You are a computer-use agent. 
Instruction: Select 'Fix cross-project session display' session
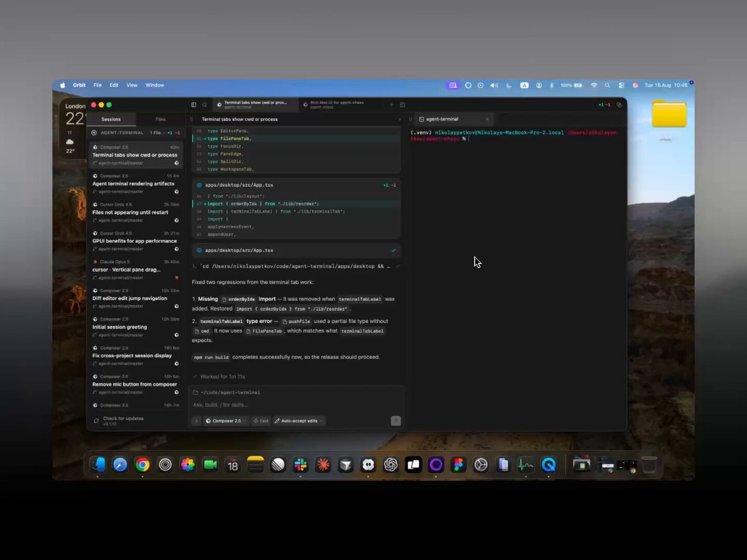(136, 355)
